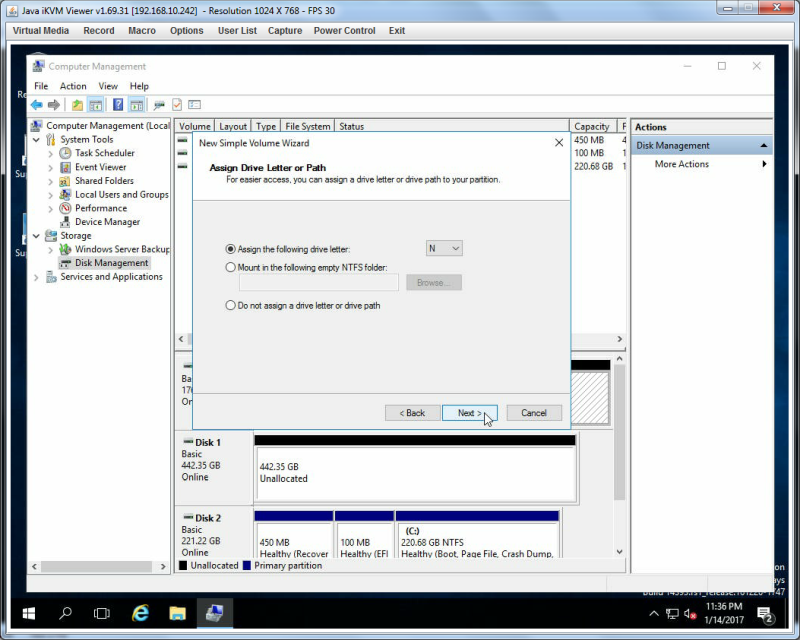Click the blue Help toolbar icon
Screen dimensions: 800x640
point(118,105)
